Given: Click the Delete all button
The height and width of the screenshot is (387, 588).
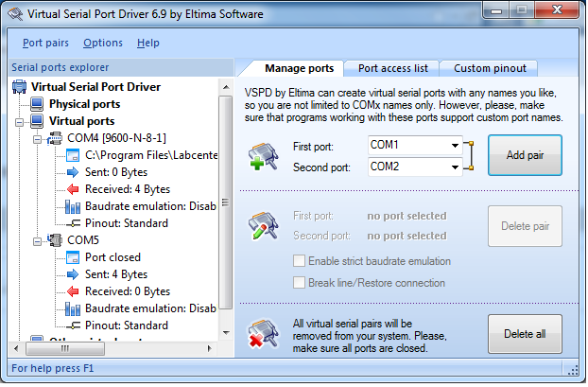Looking at the screenshot, I should coord(525,334).
